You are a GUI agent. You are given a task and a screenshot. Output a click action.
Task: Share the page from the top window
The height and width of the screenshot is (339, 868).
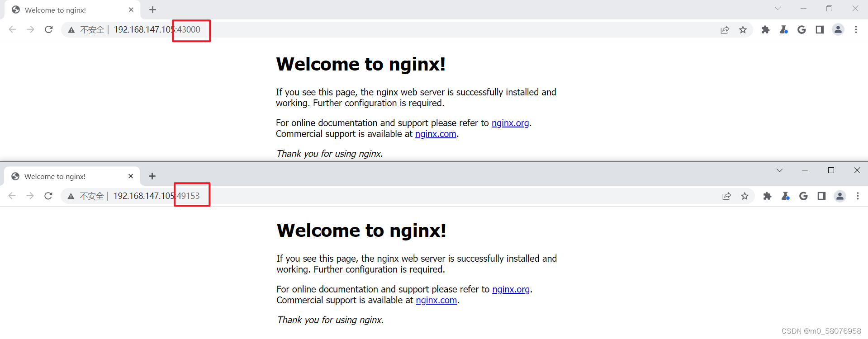click(725, 29)
